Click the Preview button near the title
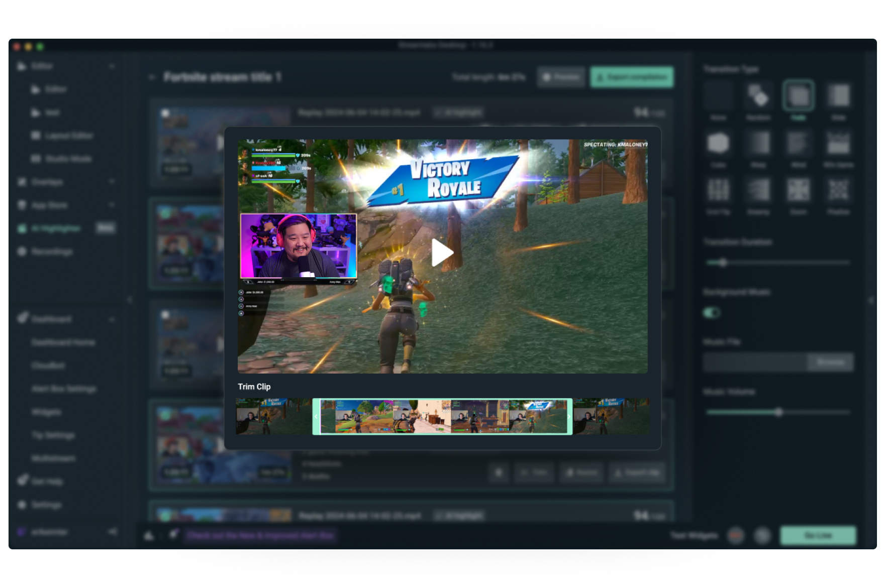Viewport: 885px width, 588px height. tap(561, 77)
